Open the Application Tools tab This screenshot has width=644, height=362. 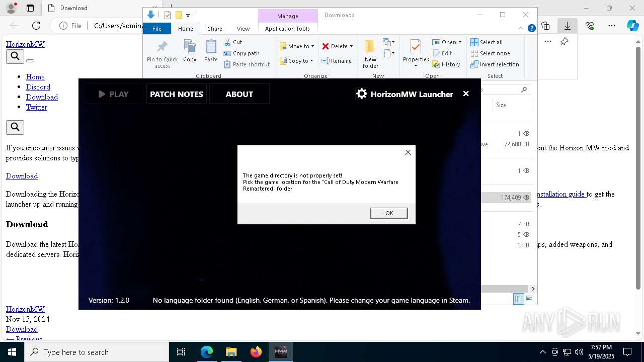coord(287,29)
